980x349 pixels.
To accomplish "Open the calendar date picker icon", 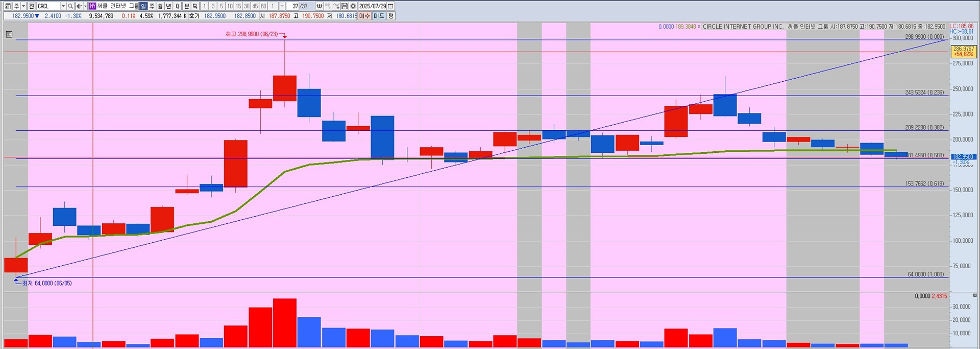I will (x=390, y=6).
